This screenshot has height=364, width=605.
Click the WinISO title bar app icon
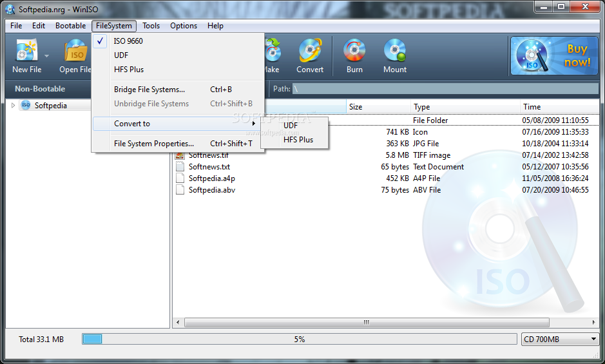tap(10, 9)
